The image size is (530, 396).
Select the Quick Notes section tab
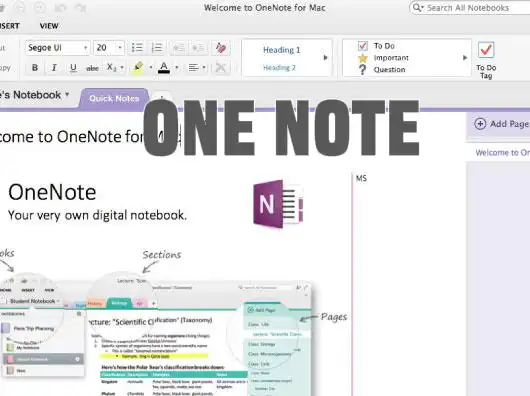coord(114,98)
